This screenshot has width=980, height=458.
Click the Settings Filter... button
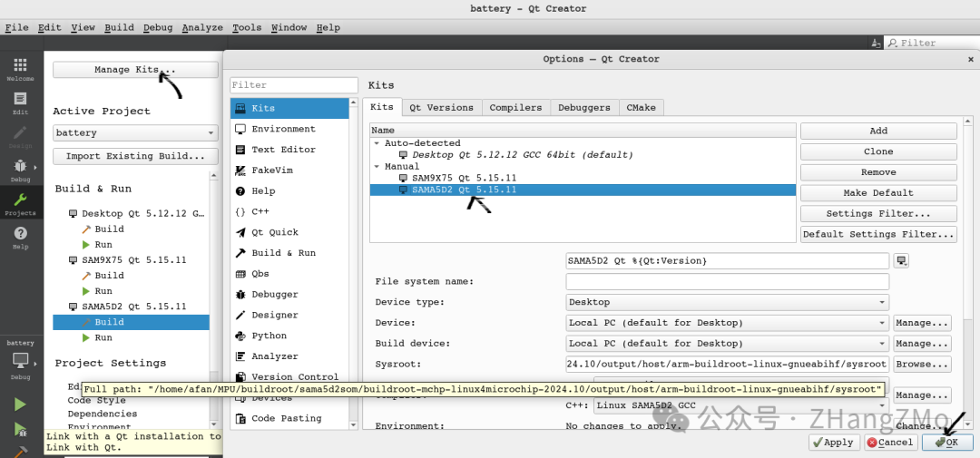coord(878,214)
